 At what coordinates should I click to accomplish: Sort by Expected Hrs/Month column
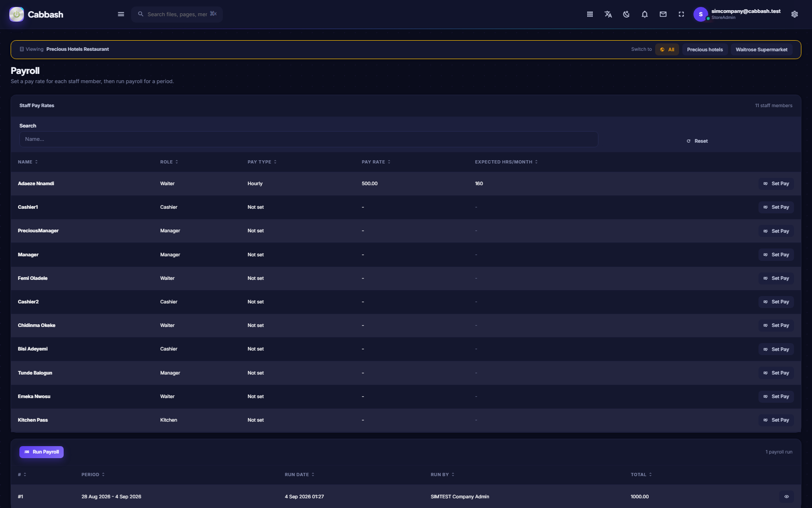(506, 162)
